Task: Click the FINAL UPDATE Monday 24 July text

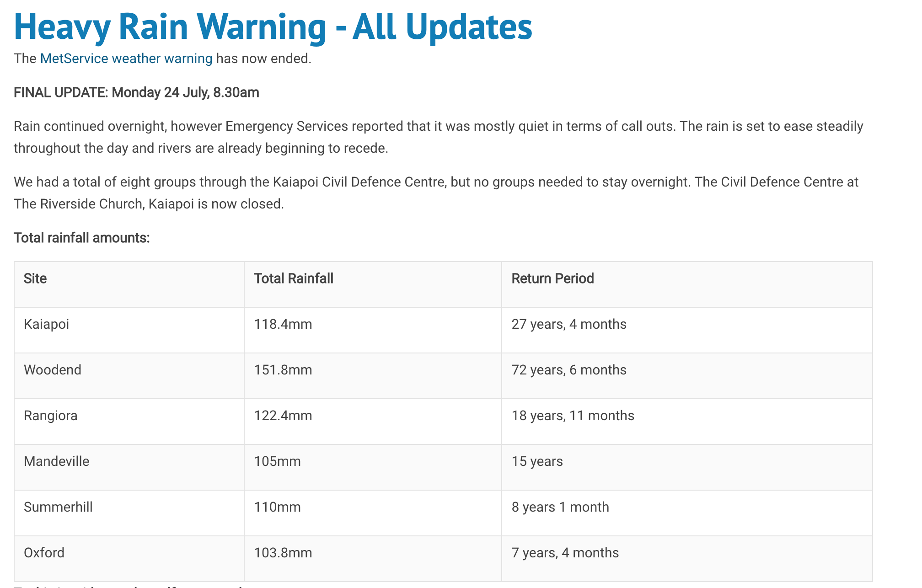Action: [136, 92]
